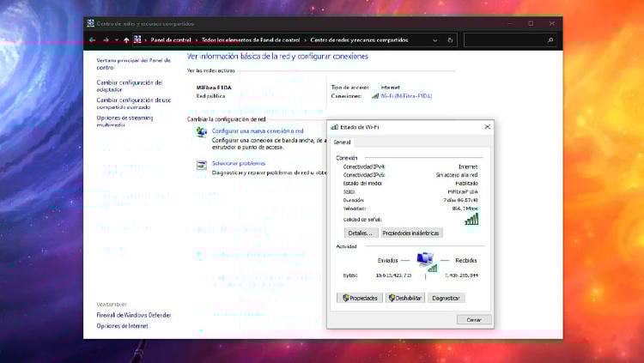Viewport: 644px width, 363px height.
Task: Click the back arrow in the navigation bar
Action: (x=94, y=39)
